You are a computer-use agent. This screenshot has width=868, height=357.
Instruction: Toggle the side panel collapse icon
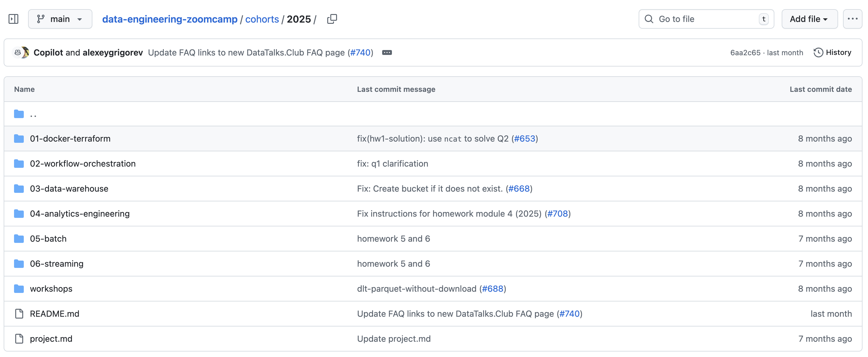[14, 19]
